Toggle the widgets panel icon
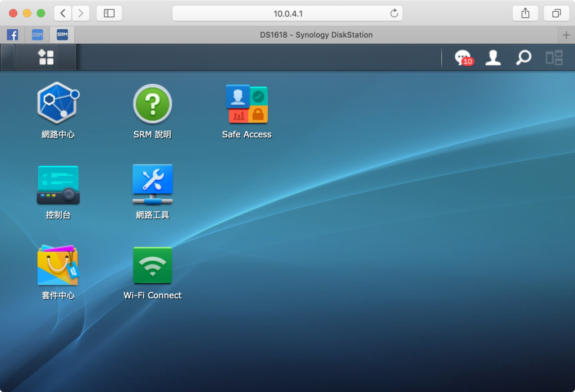Screen dimensions: 575x392 pyautogui.click(x=554, y=58)
